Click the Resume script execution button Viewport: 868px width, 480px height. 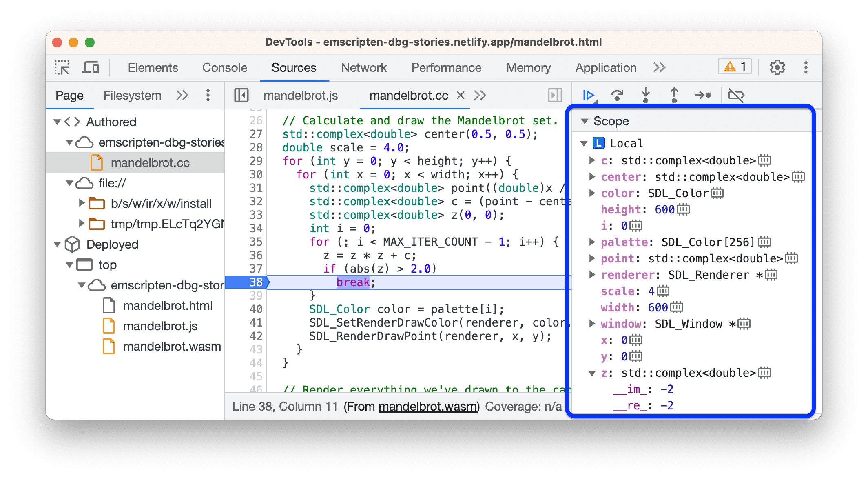[x=587, y=96]
